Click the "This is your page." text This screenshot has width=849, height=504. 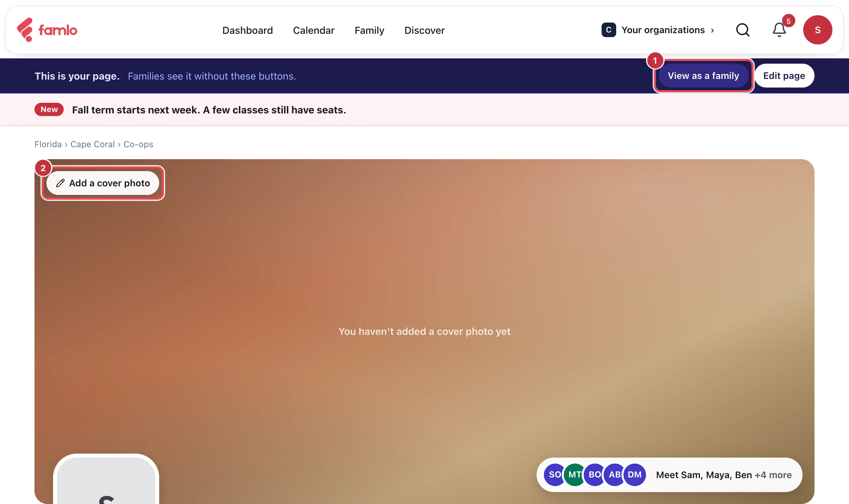pos(77,76)
